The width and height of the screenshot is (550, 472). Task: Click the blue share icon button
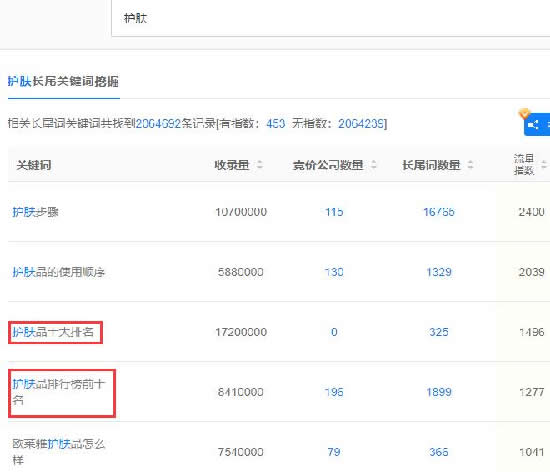pyautogui.click(x=537, y=124)
